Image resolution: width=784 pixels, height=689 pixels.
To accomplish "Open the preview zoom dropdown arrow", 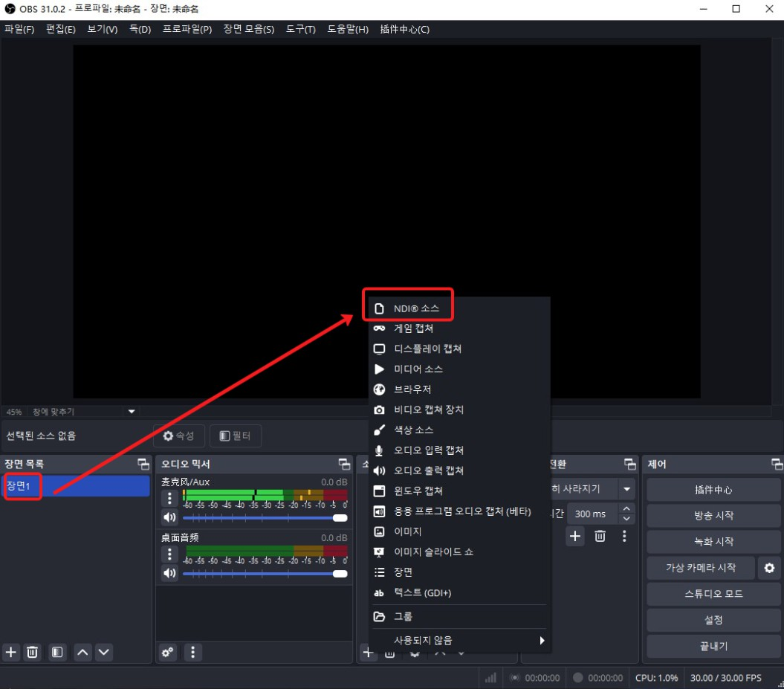I will (x=132, y=411).
